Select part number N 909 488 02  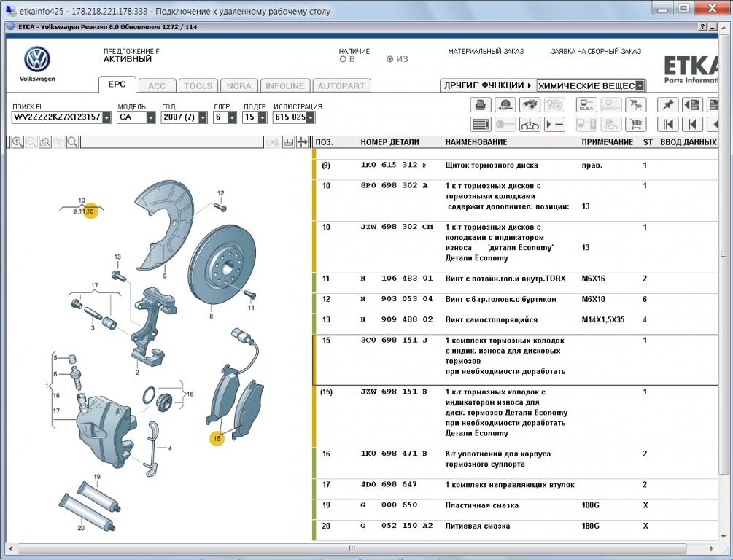[x=397, y=319]
